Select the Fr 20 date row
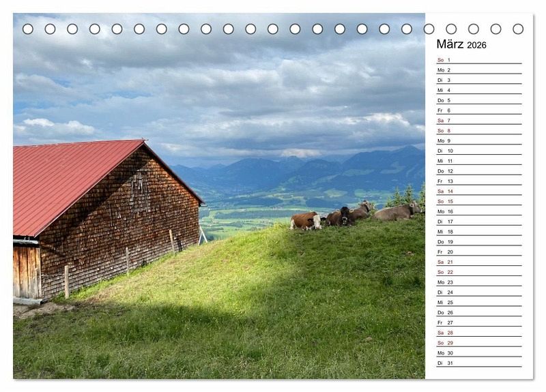Image resolution: width=546 pixels, height=392 pixels. [x=479, y=252]
